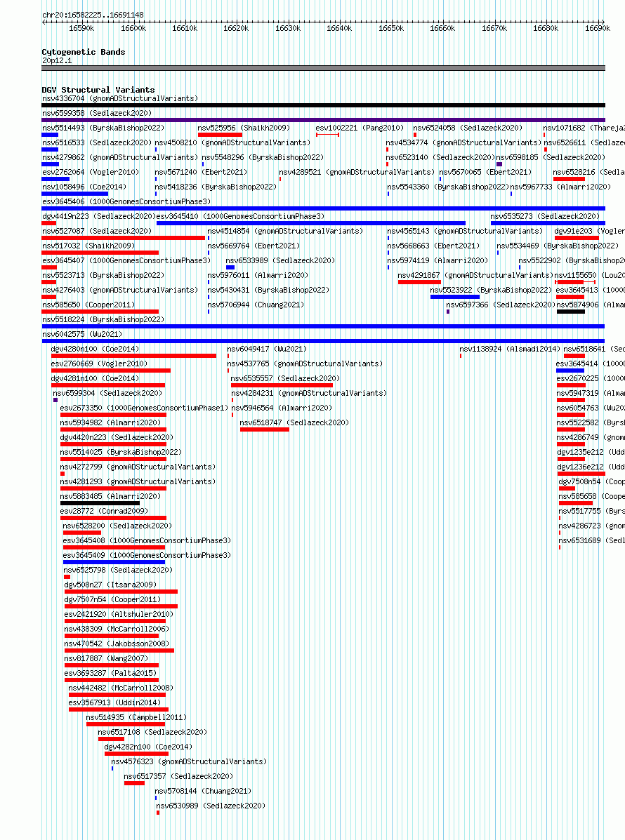Select the esv2673350 1000GenomesConsortiumPhase1 variant

tap(144, 408)
